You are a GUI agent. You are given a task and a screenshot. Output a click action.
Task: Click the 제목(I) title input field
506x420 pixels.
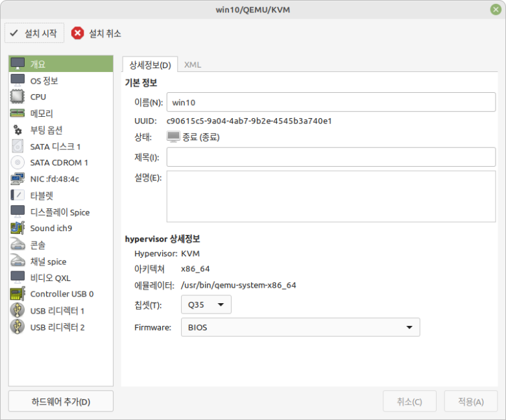coord(331,157)
